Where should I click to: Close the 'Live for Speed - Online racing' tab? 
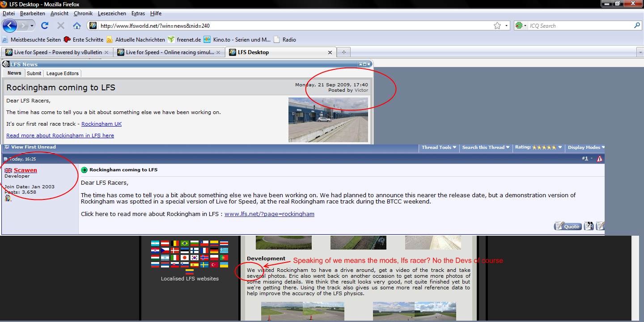(218, 52)
